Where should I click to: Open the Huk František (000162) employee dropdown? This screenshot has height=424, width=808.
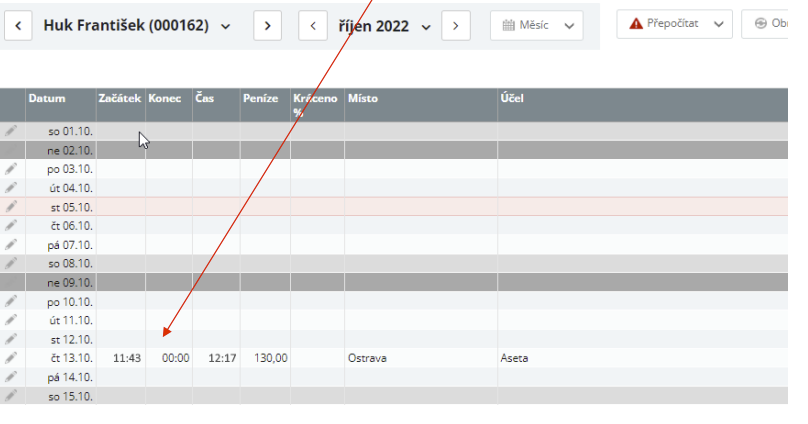(137, 26)
